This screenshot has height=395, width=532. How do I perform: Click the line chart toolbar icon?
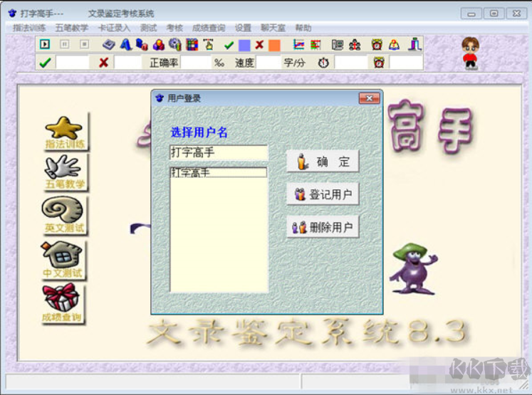click(x=298, y=45)
